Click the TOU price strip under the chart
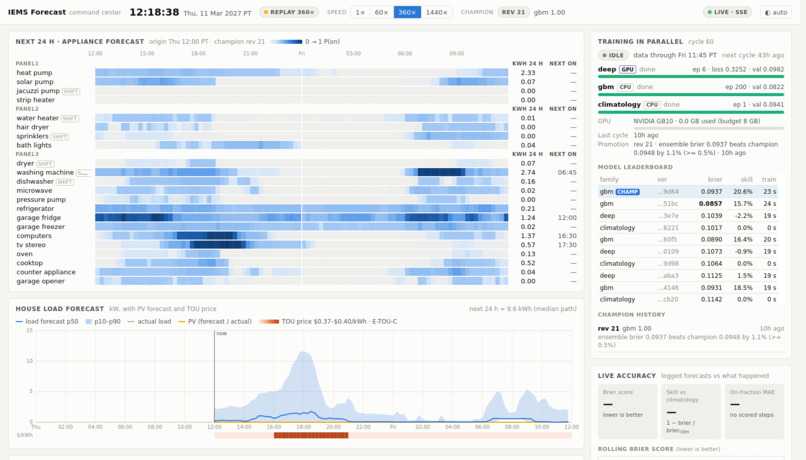This screenshot has width=806, height=460. (393, 435)
